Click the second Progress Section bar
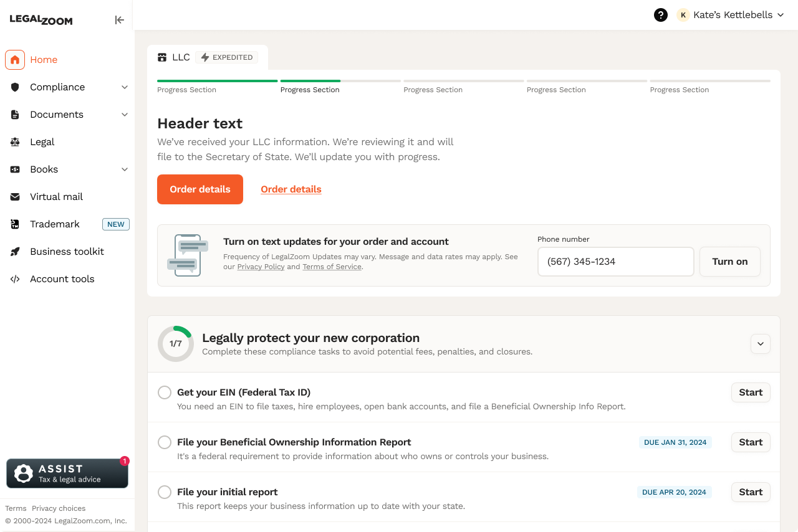 click(x=340, y=81)
